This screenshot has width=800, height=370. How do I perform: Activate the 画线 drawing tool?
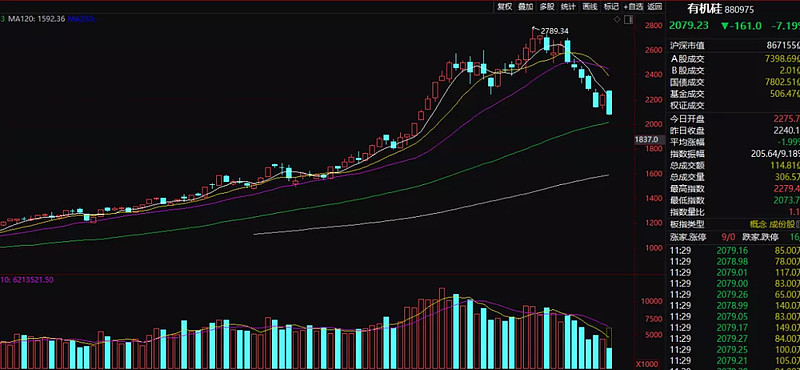click(589, 7)
